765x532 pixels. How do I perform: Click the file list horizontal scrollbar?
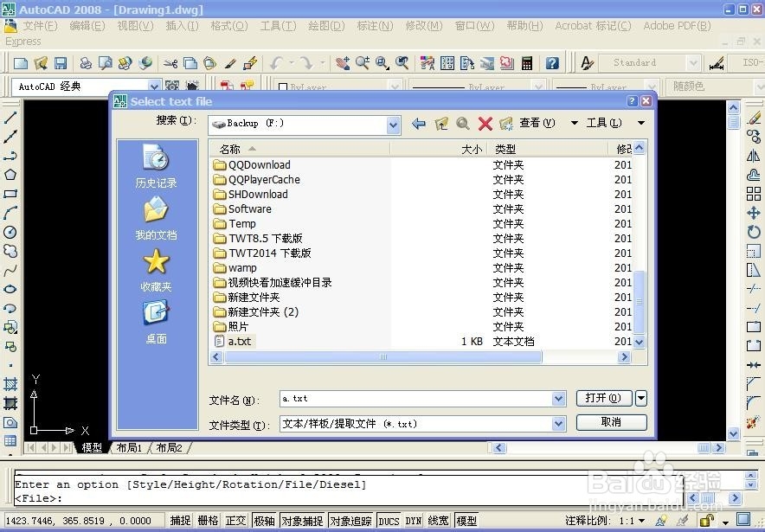tap(383, 357)
